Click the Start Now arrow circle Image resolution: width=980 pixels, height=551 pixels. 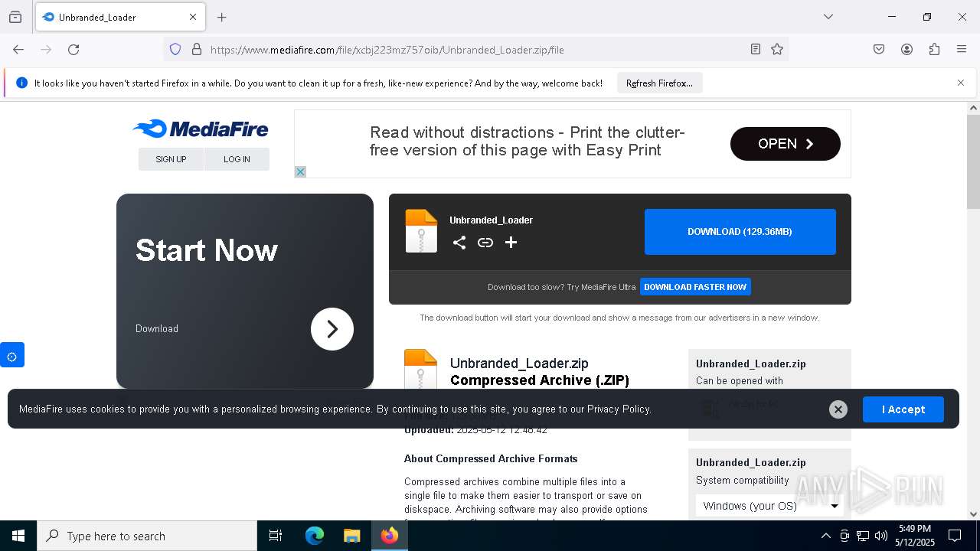coord(332,329)
